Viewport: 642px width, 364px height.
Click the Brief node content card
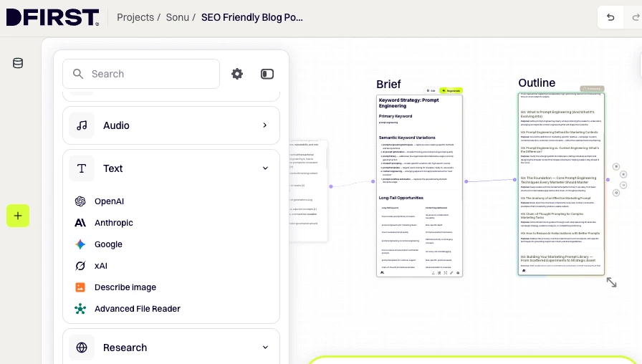coord(419,186)
